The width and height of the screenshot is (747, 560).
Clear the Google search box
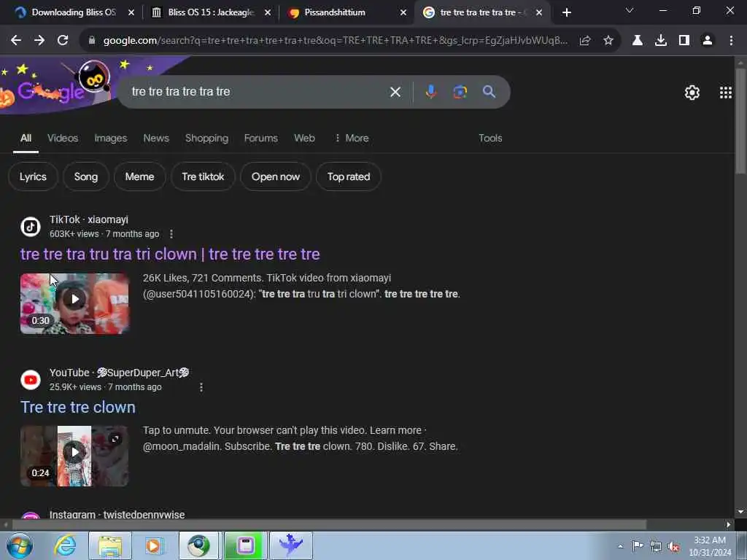(395, 92)
